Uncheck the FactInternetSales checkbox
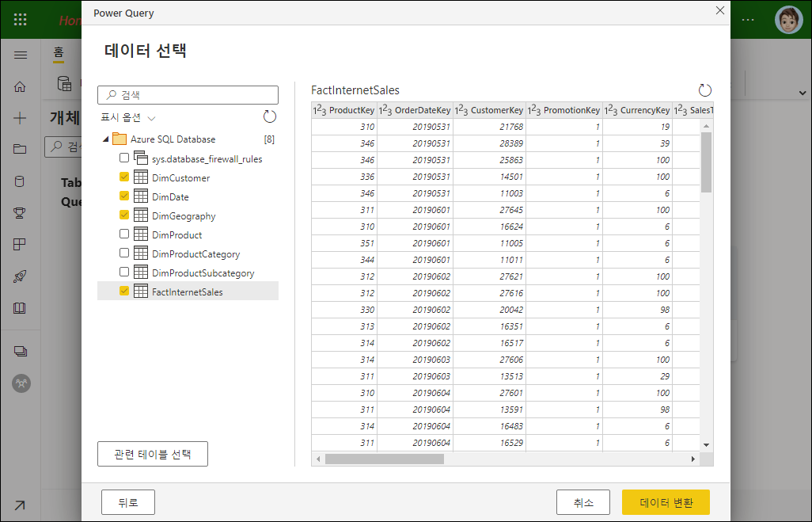Viewport: 812px width, 522px height. tap(124, 291)
